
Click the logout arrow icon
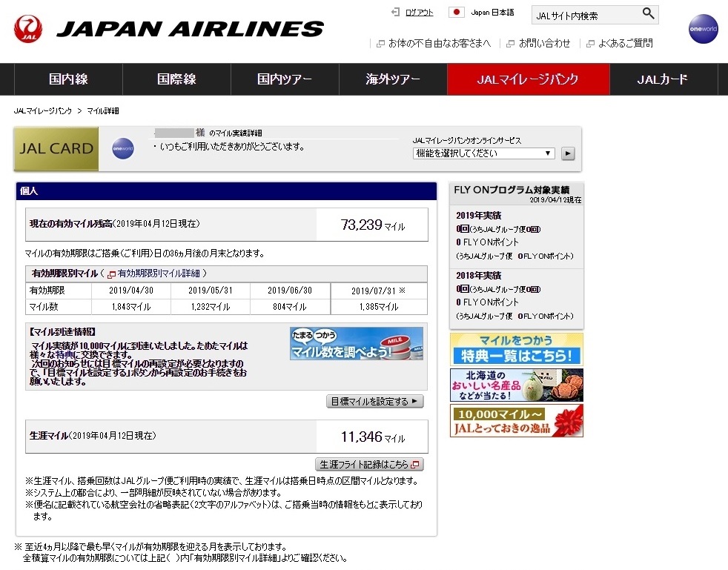click(396, 12)
